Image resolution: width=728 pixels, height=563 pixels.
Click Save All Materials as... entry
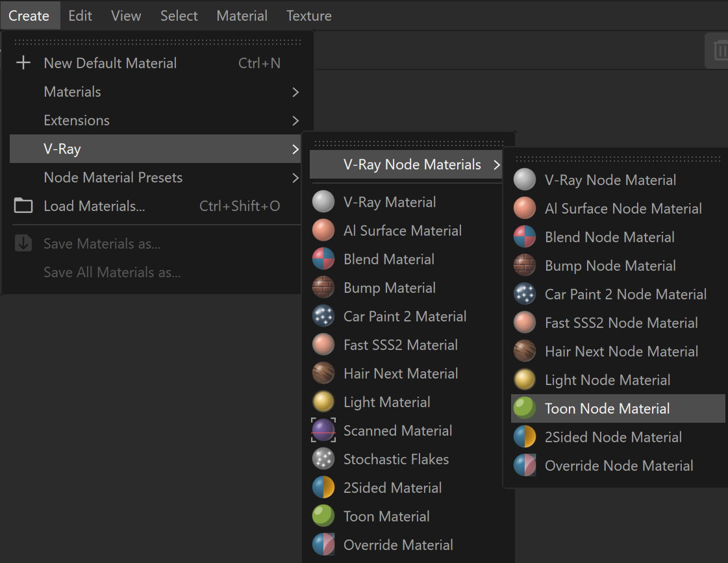tap(155, 272)
